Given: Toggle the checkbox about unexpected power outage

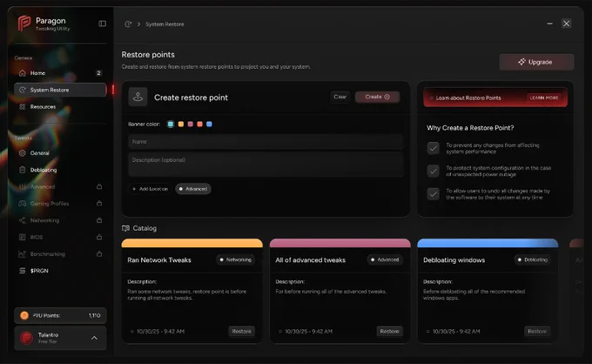Looking at the screenshot, I should 433,171.
